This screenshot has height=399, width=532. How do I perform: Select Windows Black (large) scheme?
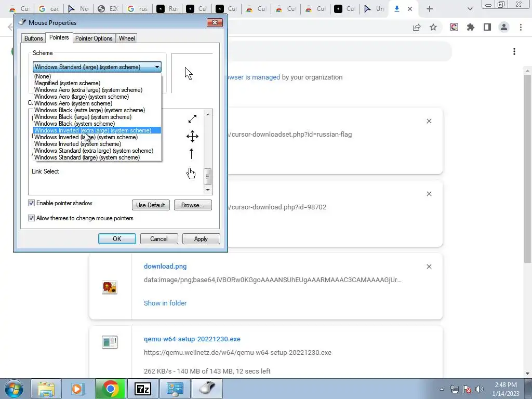(97, 117)
